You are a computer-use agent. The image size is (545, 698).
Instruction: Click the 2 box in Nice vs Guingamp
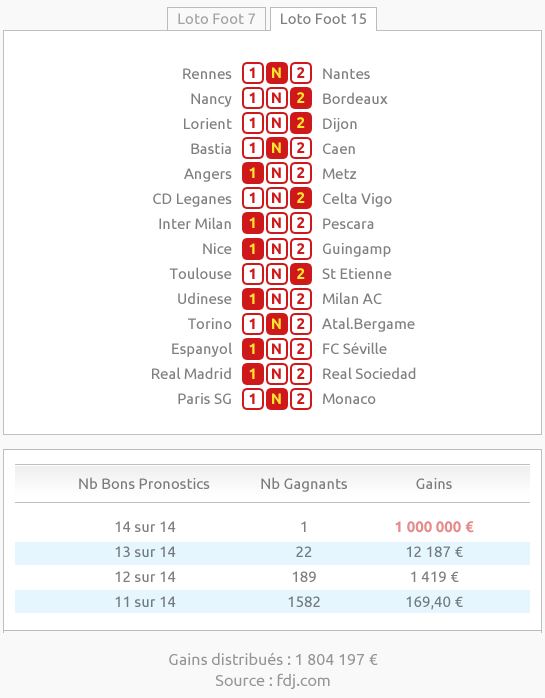301,248
